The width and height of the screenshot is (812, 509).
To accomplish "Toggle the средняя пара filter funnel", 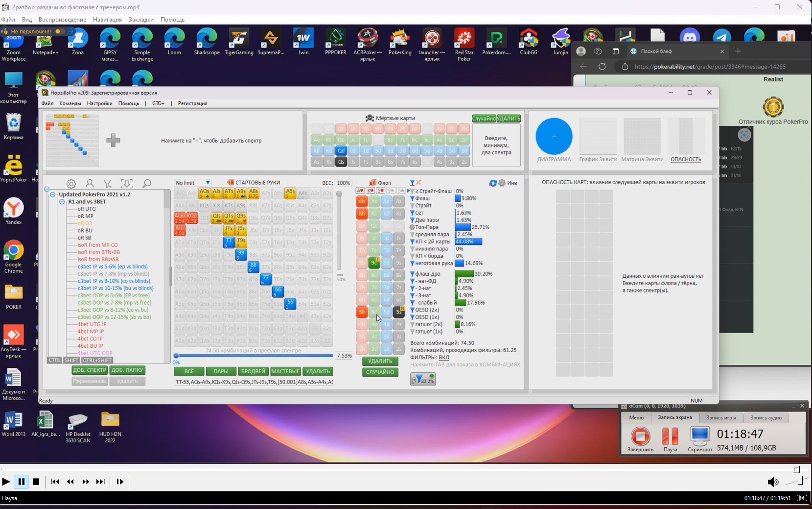I will (x=412, y=235).
